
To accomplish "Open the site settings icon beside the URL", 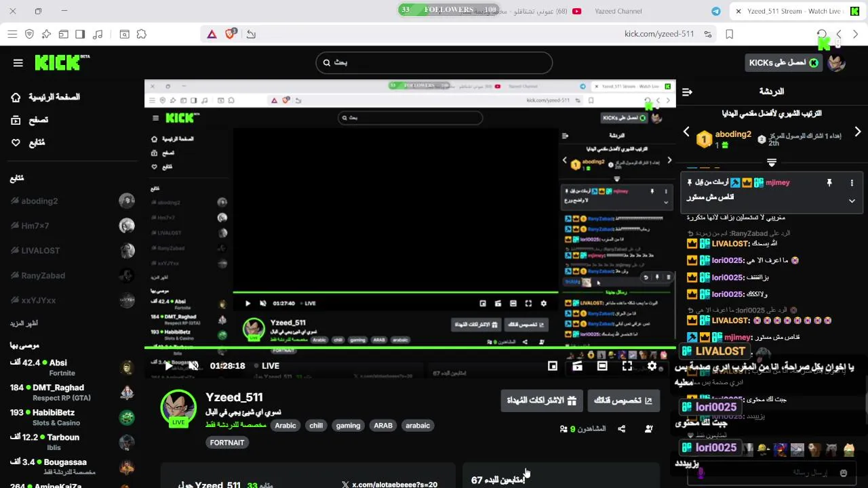I will click(x=708, y=34).
